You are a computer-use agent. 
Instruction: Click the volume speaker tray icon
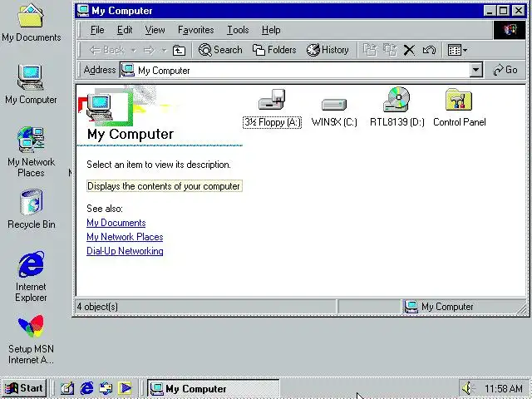click(468, 388)
